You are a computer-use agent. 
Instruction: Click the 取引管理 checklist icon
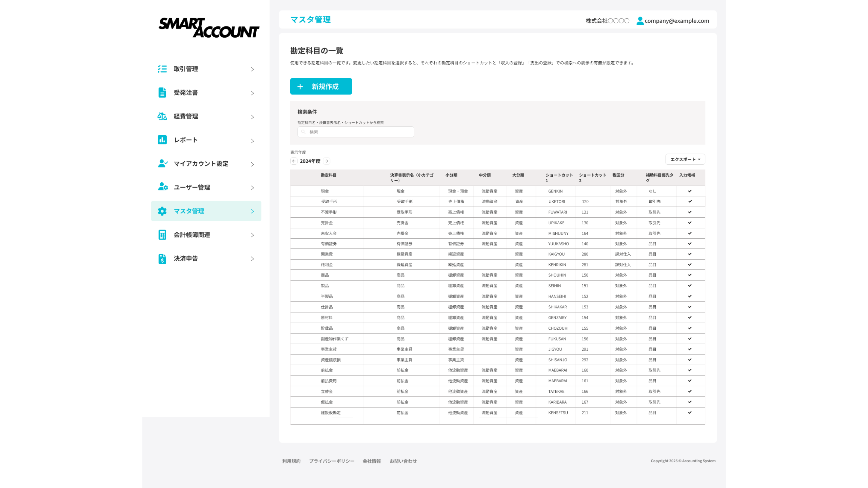coord(162,69)
